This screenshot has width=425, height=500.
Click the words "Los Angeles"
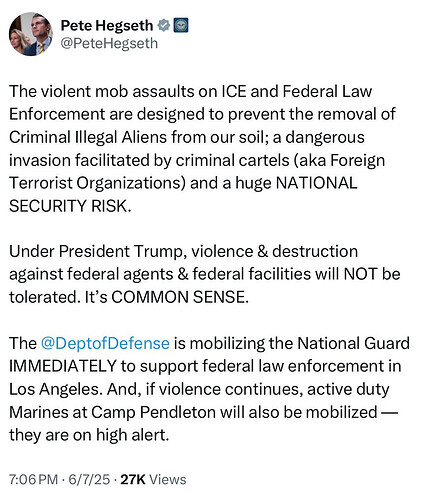(54, 389)
